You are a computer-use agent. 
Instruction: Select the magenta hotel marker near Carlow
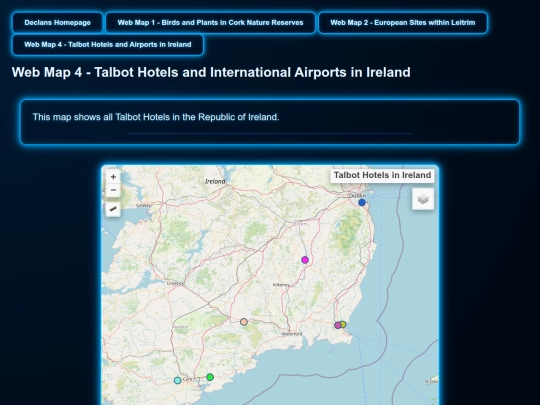click(305, 260)
